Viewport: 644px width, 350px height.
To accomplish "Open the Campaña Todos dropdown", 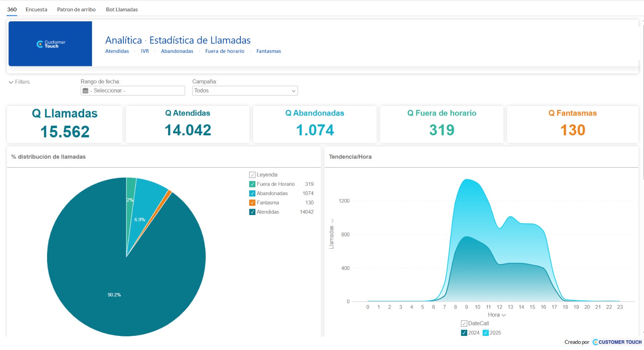I will click(x=245, y=91).
